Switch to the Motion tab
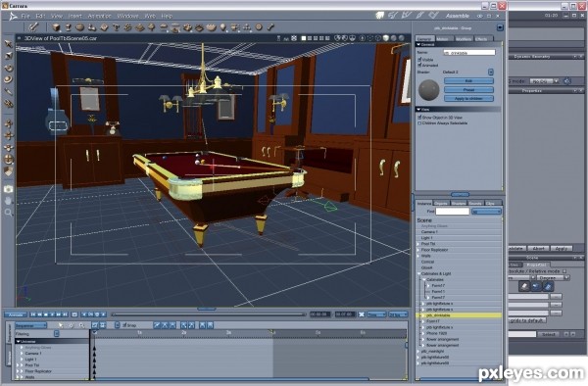This screenshot has width=588, height=386. 444,39
